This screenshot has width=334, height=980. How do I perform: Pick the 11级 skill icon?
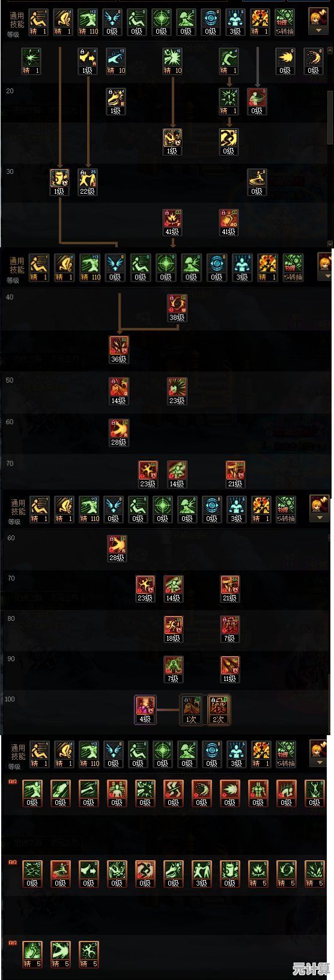(229, 670)
